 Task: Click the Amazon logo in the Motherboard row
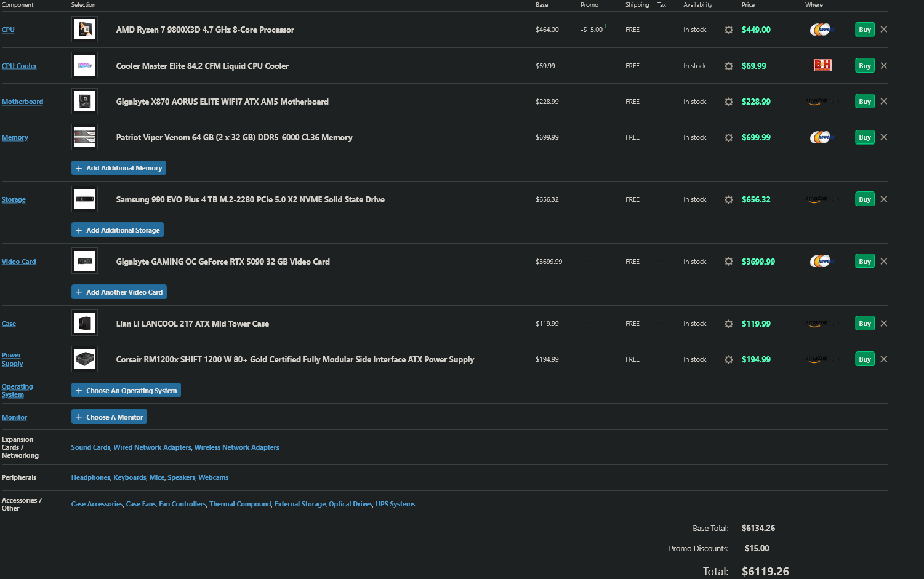click(x=821, y=102)
